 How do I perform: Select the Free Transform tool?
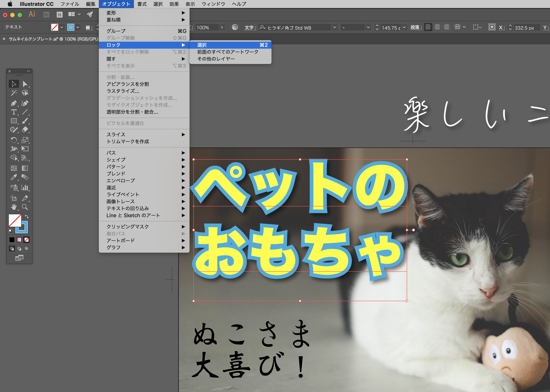[x=25, y=149]
